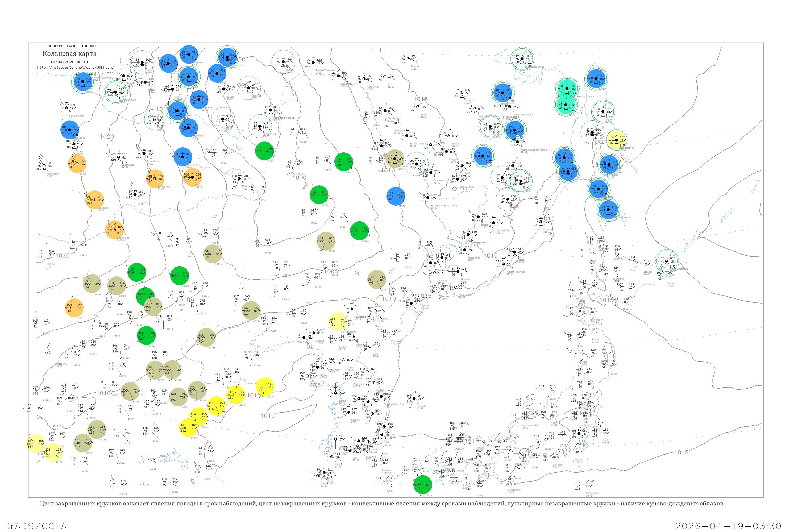The height and width of the screenshot is (532, 798).
Task: Click the 1000 isobar label
Action: point(299,177)
